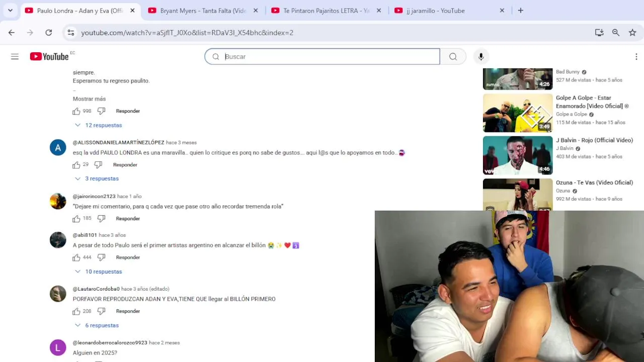Like abi8101's comment
The width and height of the screenshot is (644, 362).
click(76, 257)
